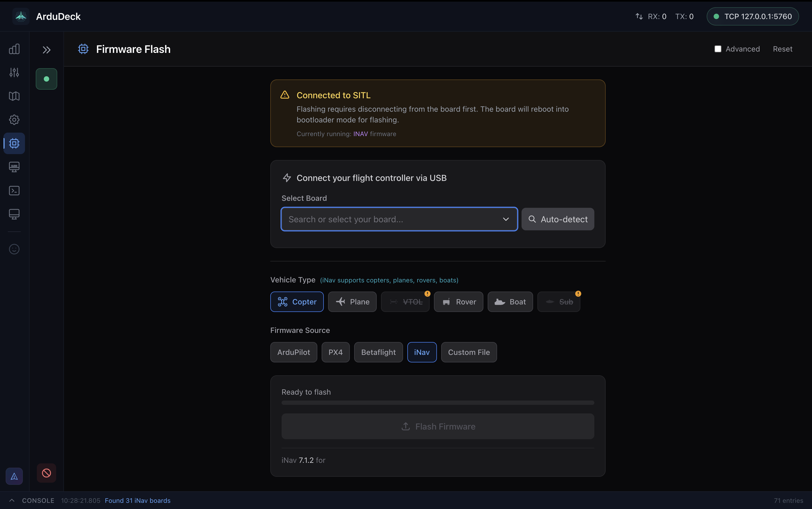Click the lightning bolt icon beside Connect heading
Image resolution: width=812 pixels, height=509 pixels.
click(x=287, y=178)
